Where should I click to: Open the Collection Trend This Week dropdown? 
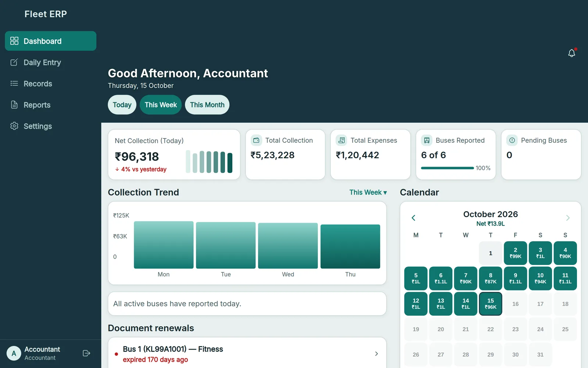pyautogui.click(x=368, y=192)
